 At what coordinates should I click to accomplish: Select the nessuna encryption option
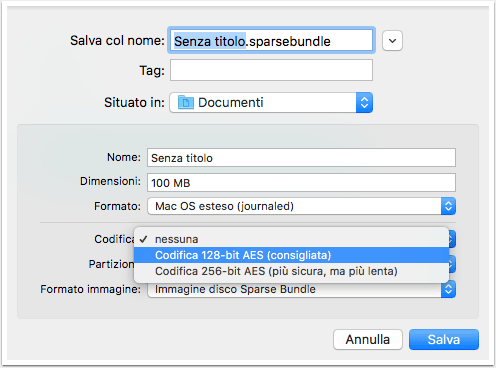291,239
